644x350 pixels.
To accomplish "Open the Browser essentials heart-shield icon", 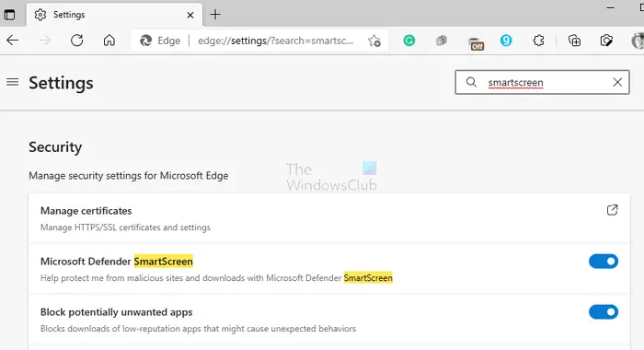I will 606,41.
